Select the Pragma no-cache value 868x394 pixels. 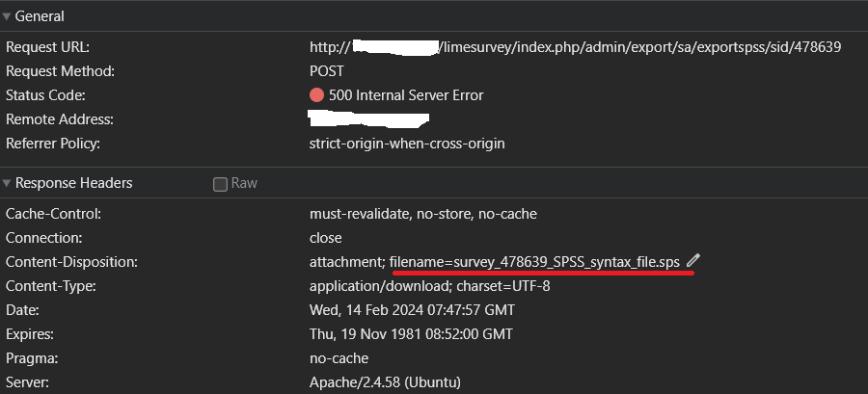(x=337, y=358)
